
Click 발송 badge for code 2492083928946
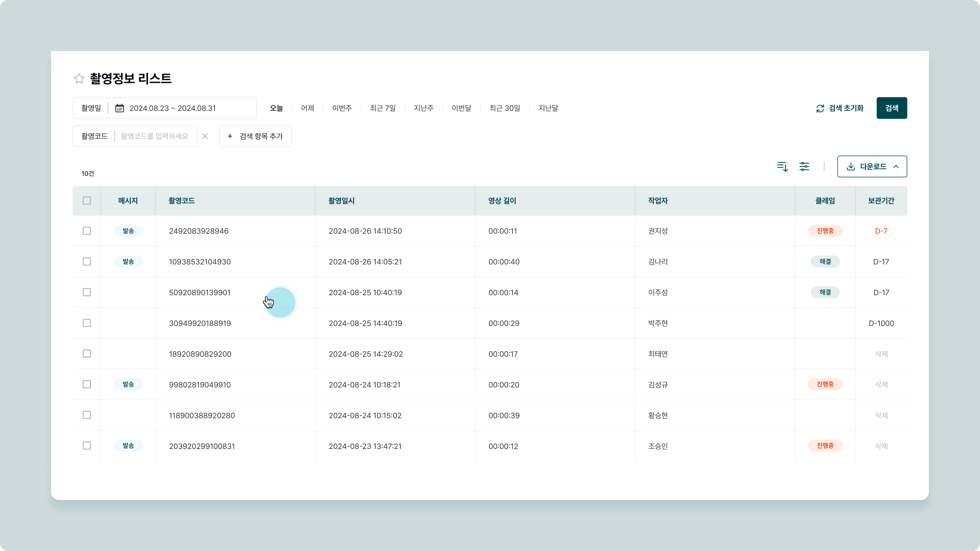tap(128, 231)
